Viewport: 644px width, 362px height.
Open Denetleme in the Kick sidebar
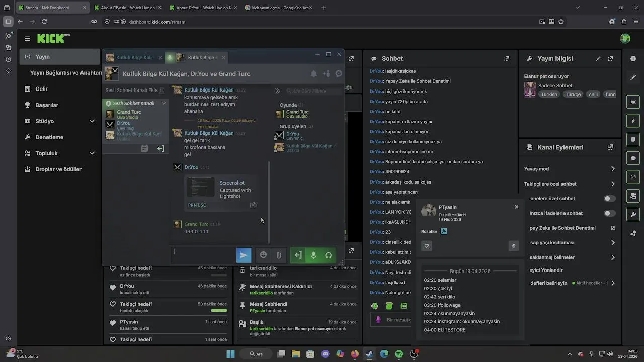coord(60,137)
